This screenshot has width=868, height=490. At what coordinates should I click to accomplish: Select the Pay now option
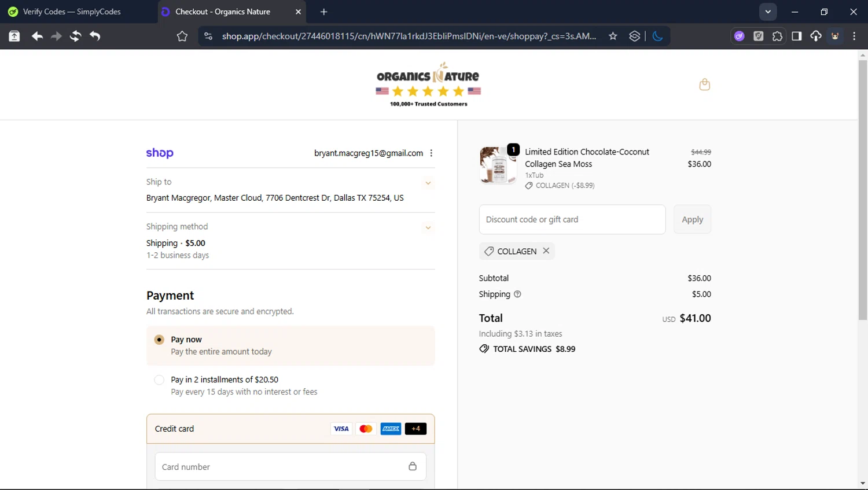point(159,340)
